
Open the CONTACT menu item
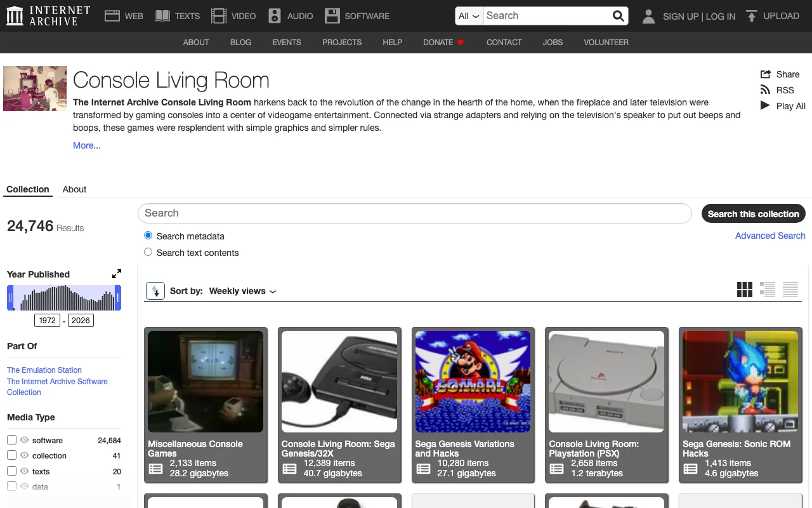(x=504, y=43)
